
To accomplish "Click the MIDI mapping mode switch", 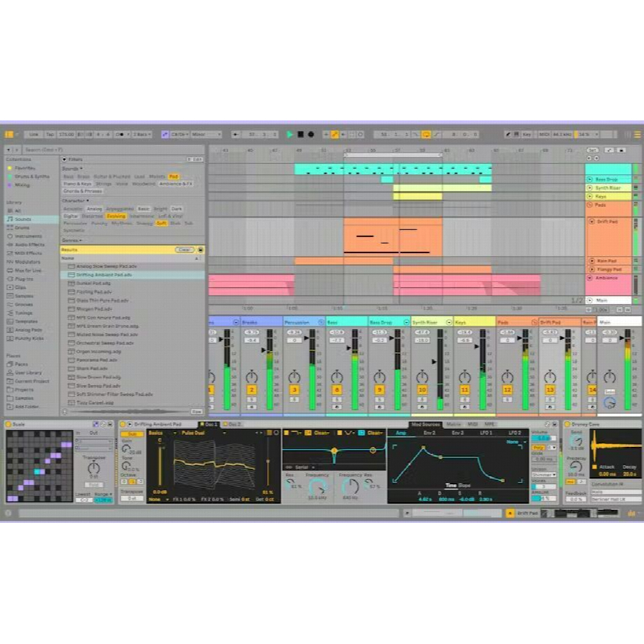I will (x=545, y=135).
